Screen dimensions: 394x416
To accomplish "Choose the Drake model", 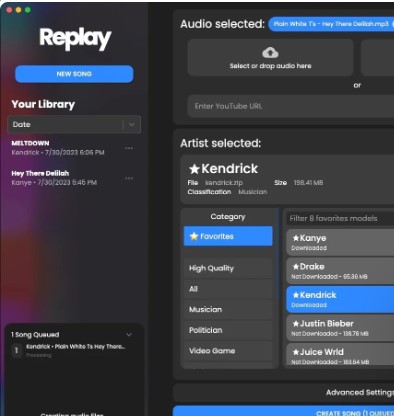I will [340, 271].
